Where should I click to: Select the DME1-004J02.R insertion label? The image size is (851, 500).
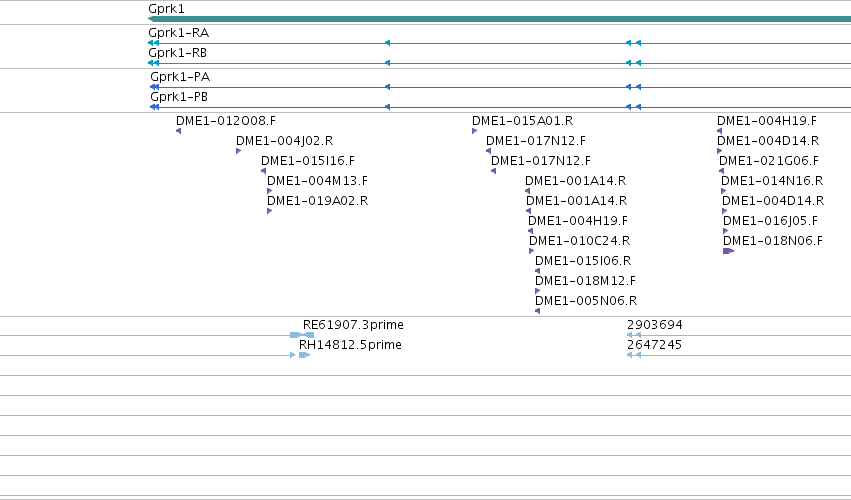pyautogui.click(x=284, y=141)
